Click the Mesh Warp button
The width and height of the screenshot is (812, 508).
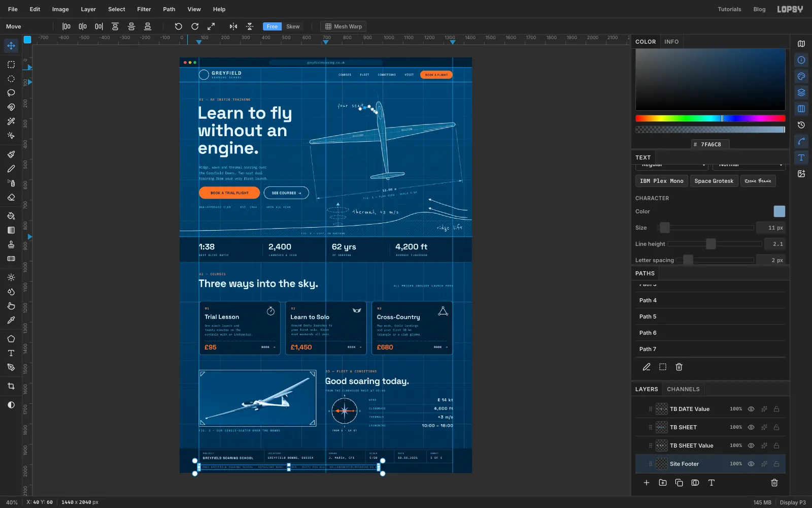point(344,26)
